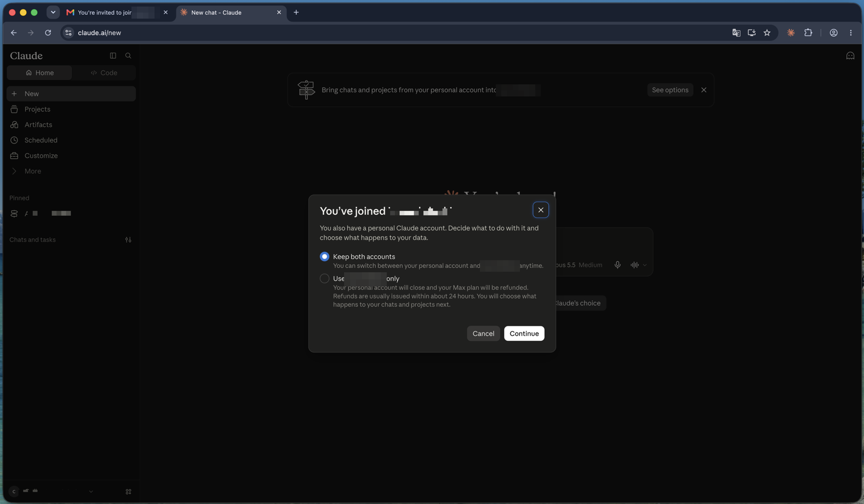Open the pinned item in sidebar
The height and width of the screenshot is (504, 864).
pos(71,214)
